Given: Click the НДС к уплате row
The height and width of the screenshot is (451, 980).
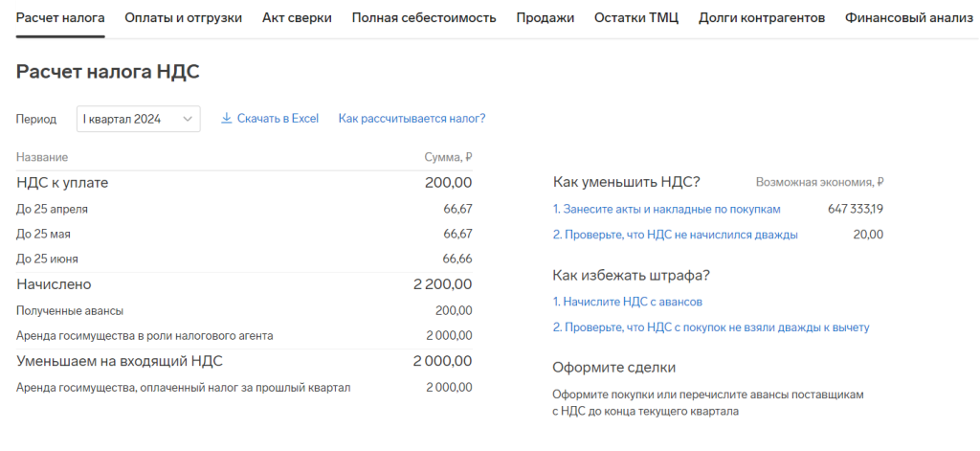Looking at the screenshot, I should point(244,183).
